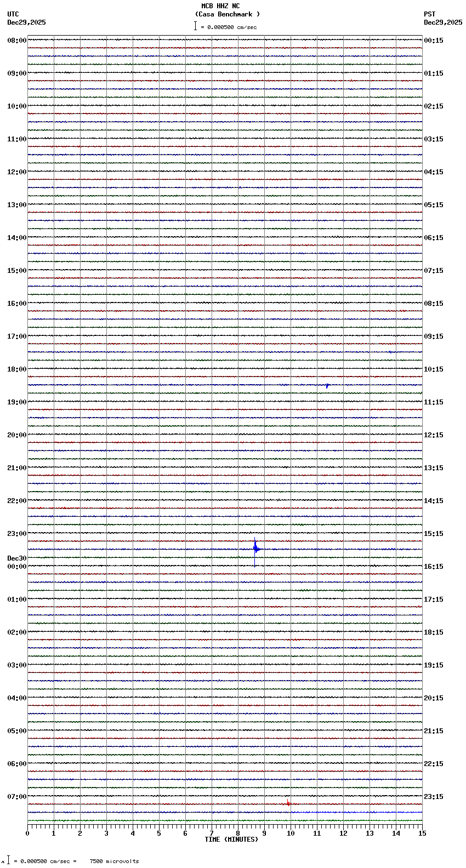Click the PST label at top right

[x=430, y=14]
